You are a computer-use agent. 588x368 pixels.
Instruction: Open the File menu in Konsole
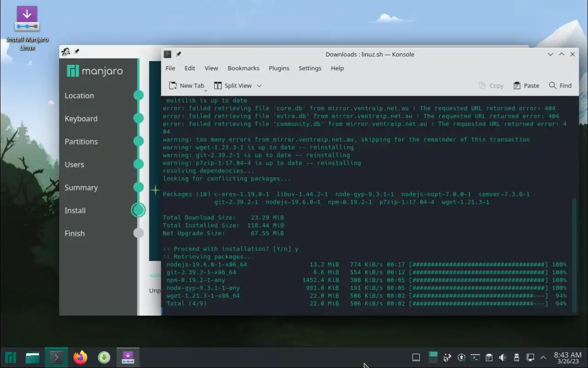pyautogui.click(x=170, y=68)
